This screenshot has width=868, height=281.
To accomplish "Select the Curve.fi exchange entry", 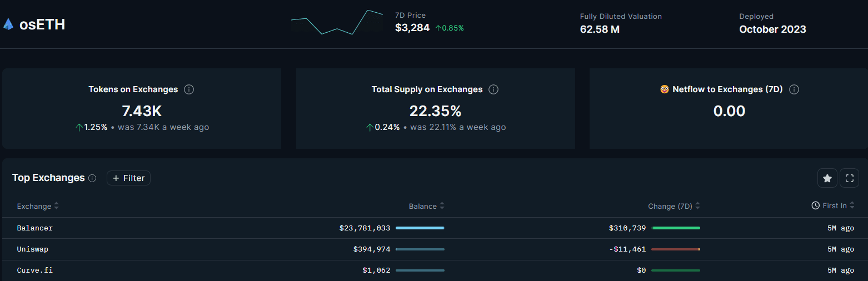I will coord(35,270).
